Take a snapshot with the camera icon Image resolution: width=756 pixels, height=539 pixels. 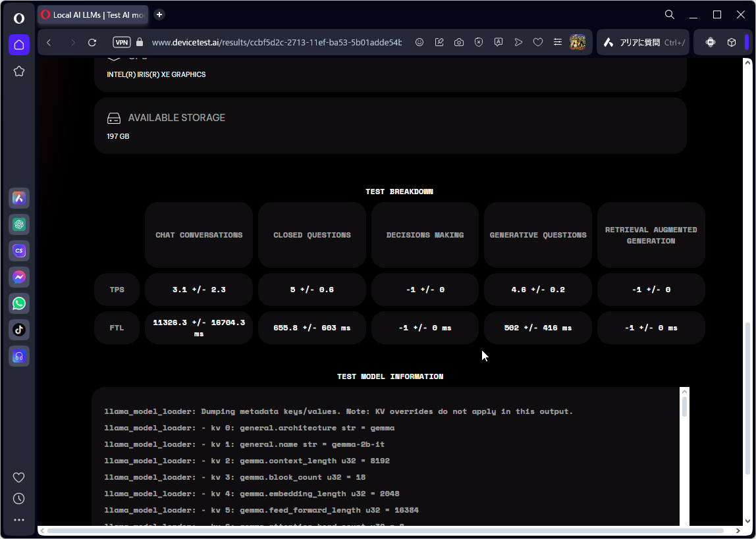pyautogui.click(x=458, y=41)
